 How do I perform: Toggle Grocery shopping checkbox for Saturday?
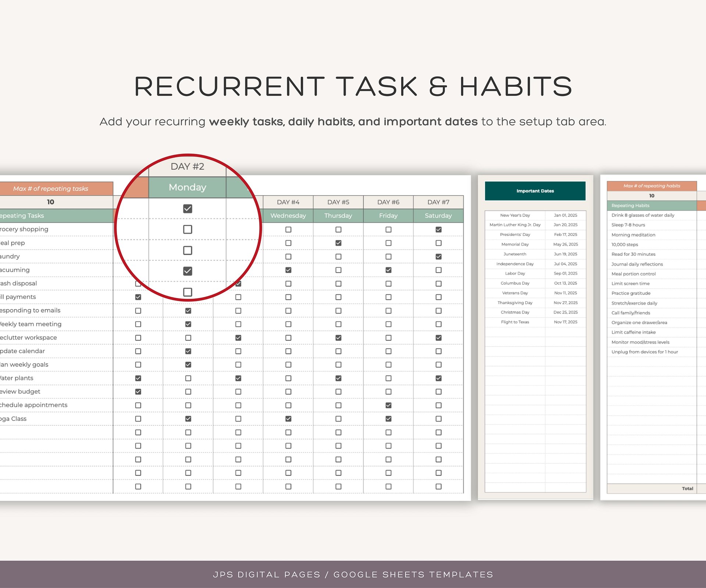click(438, 229)
